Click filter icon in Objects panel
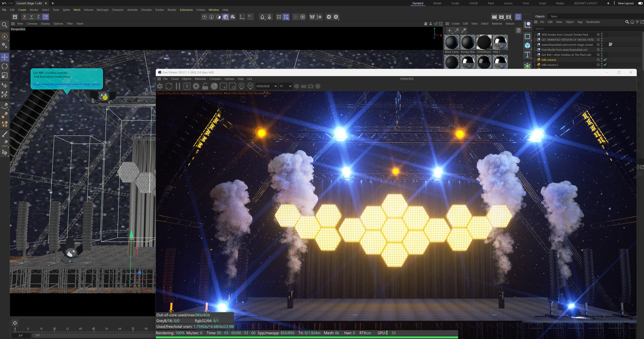 [637, 22]
